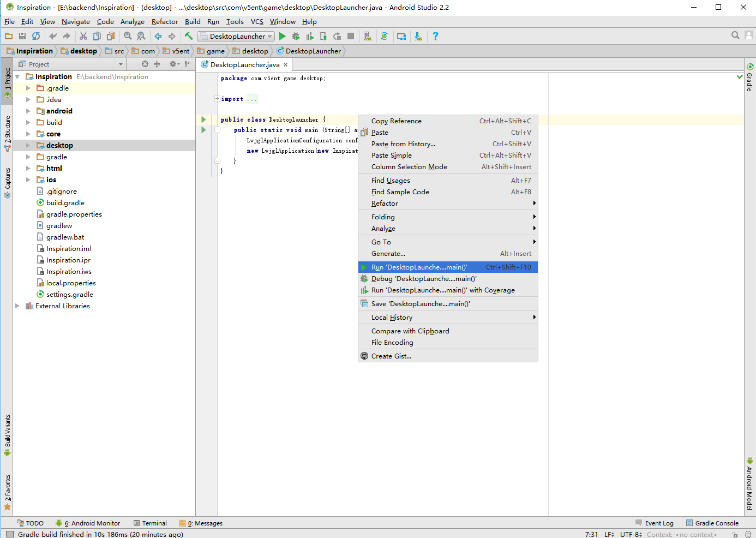Image resolution: width=756 pixels, height=538 pixels.
Task: Click the Copy toolbar icon
Action: [97, 36]
